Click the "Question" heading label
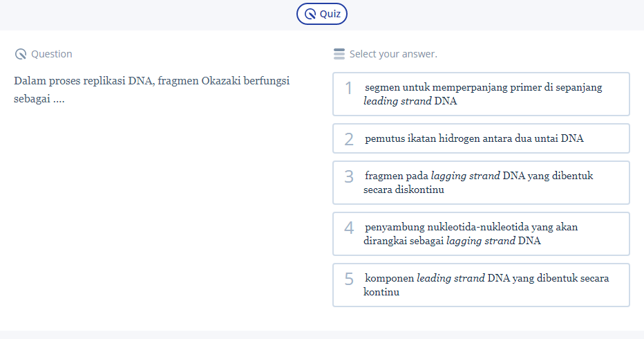 coord(52,54)
